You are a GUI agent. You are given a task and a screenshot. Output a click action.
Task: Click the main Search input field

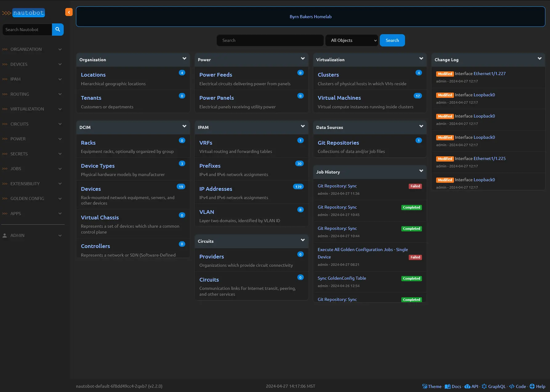tap(270, 40)
